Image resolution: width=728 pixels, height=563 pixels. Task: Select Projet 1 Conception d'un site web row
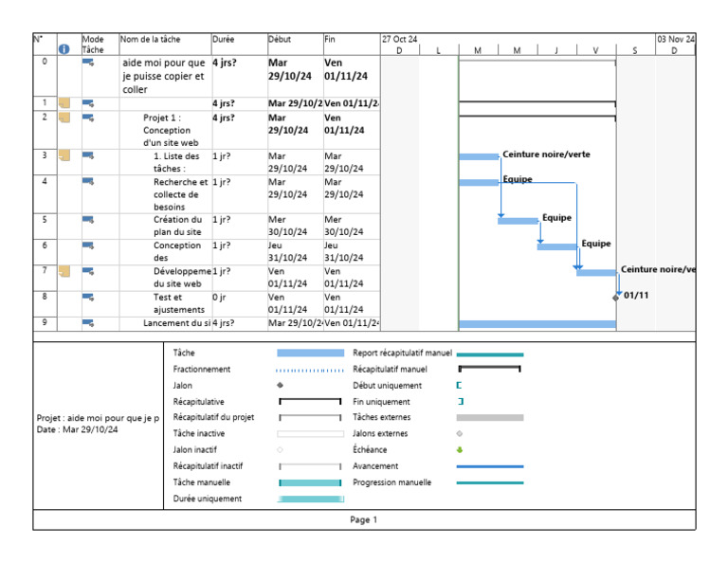[207, 130]
